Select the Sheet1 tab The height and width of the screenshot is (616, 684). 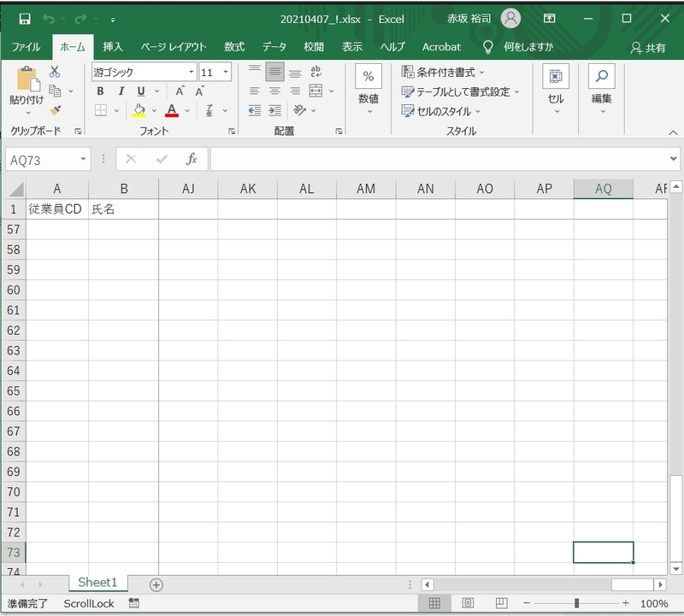tap(97, 583)
